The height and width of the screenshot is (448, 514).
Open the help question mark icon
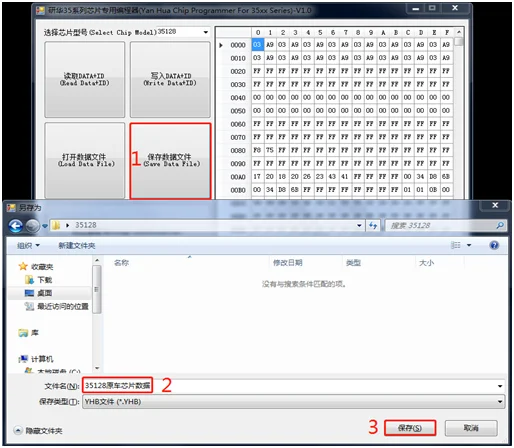(x=494, y=245)
